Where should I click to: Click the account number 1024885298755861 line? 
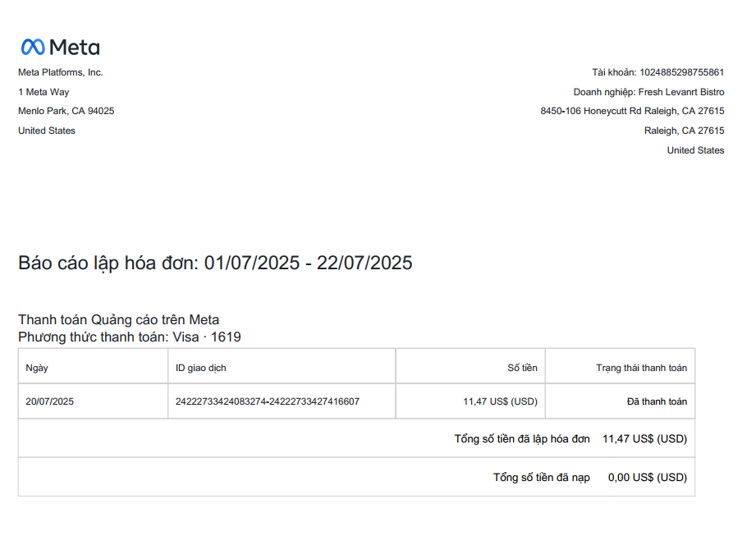click(658, 72)
